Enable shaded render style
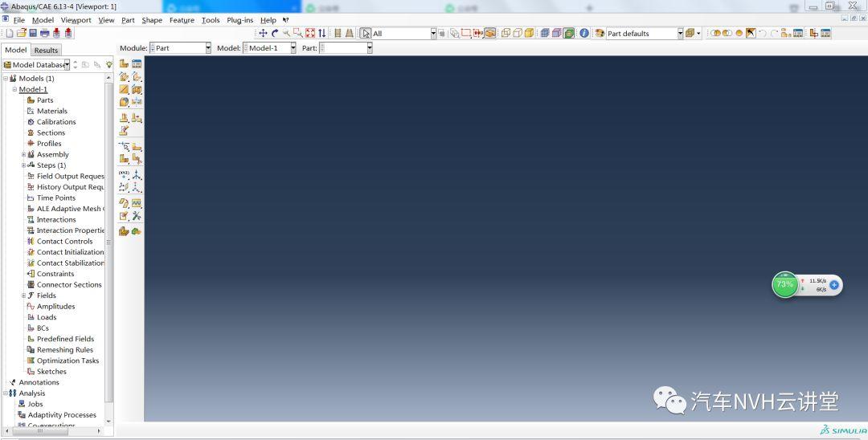 coord(529,33)
